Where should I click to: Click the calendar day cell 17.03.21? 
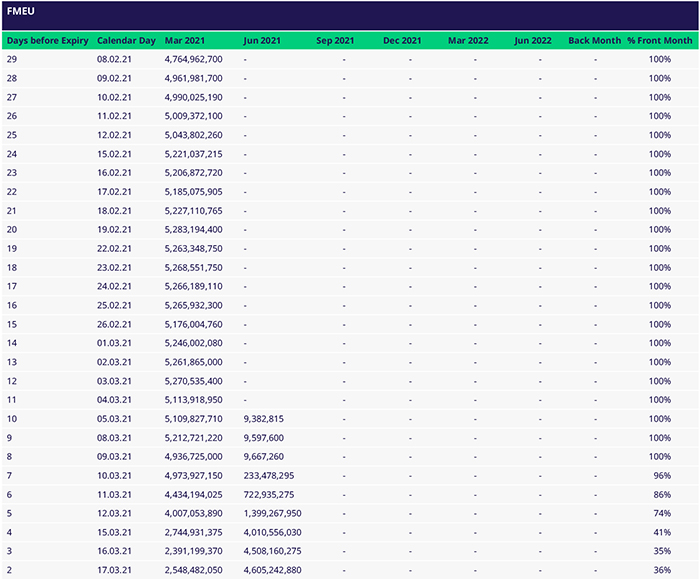point(113,570)
